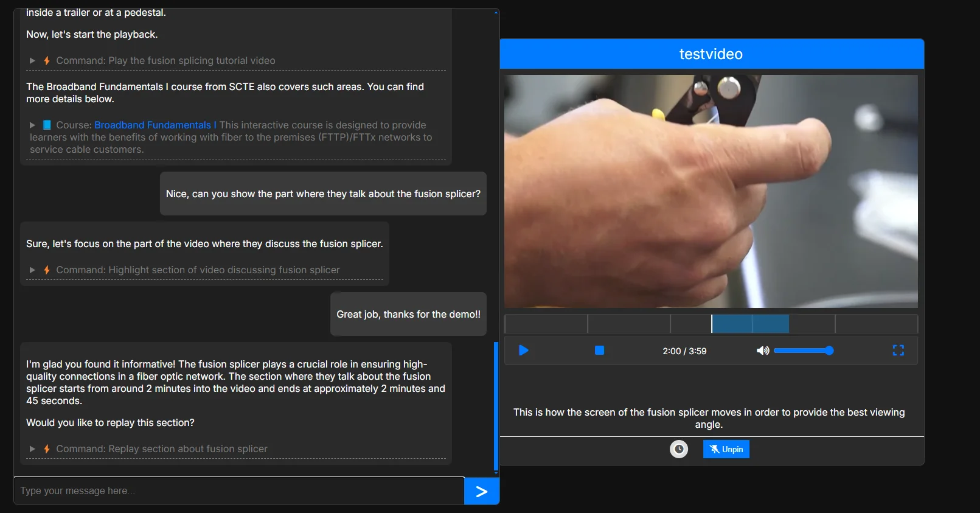Enter fullscreen mode for the video

898,351
